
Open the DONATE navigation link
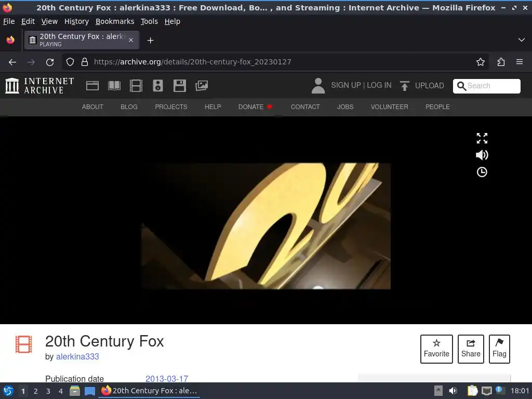click(256, 107)
